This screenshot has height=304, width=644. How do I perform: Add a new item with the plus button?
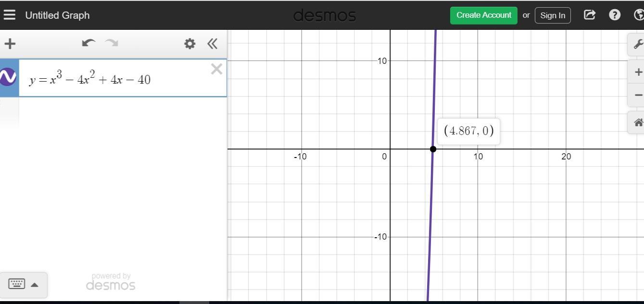pos(10,44)
